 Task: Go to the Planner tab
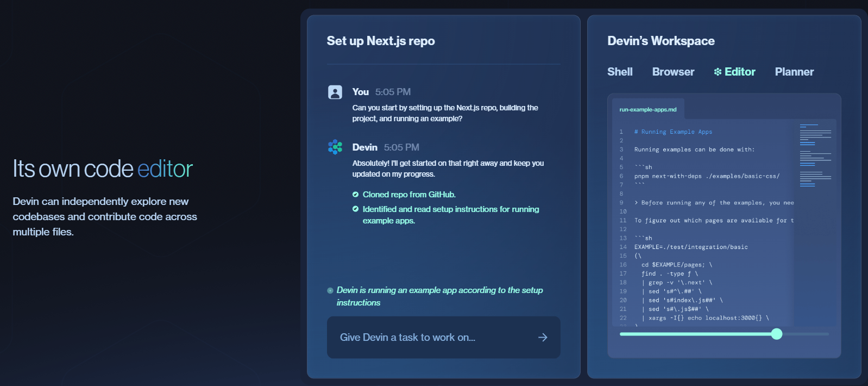(794, 72)
